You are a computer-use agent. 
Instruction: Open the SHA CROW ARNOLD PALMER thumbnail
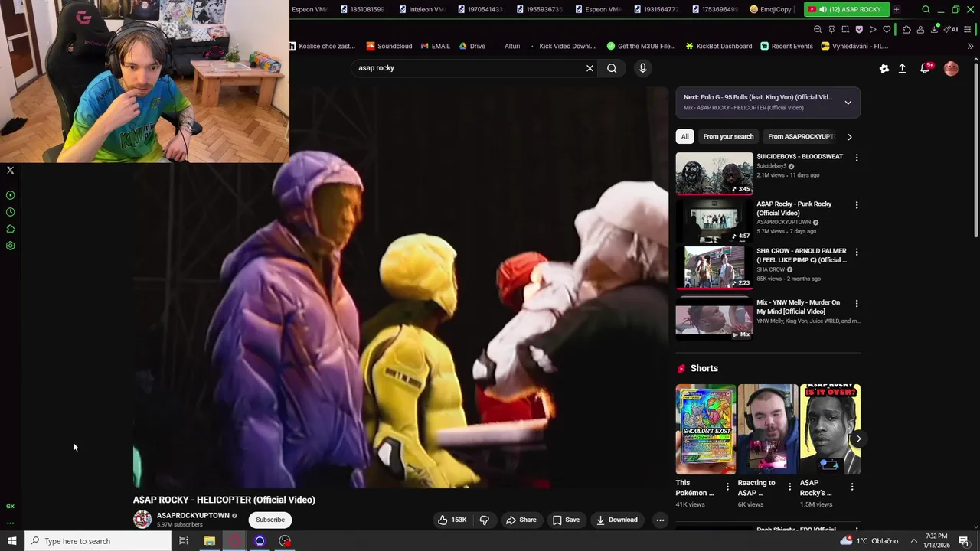click(x=714, y=267)
